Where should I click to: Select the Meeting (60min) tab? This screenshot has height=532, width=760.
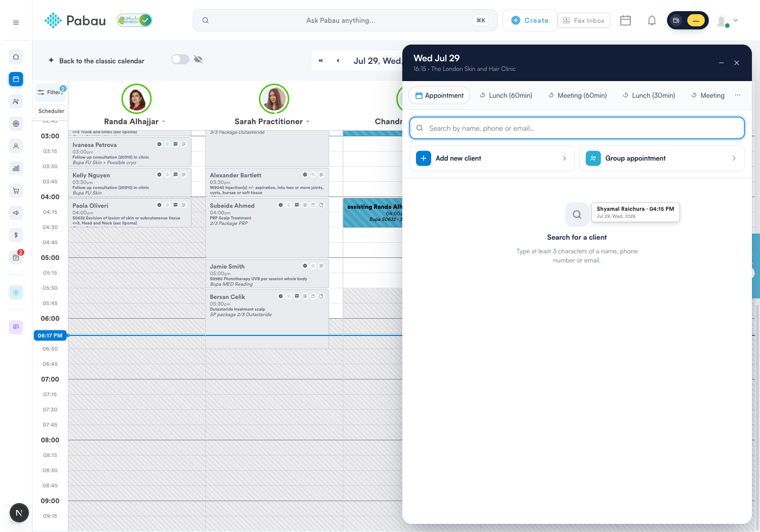577,95
